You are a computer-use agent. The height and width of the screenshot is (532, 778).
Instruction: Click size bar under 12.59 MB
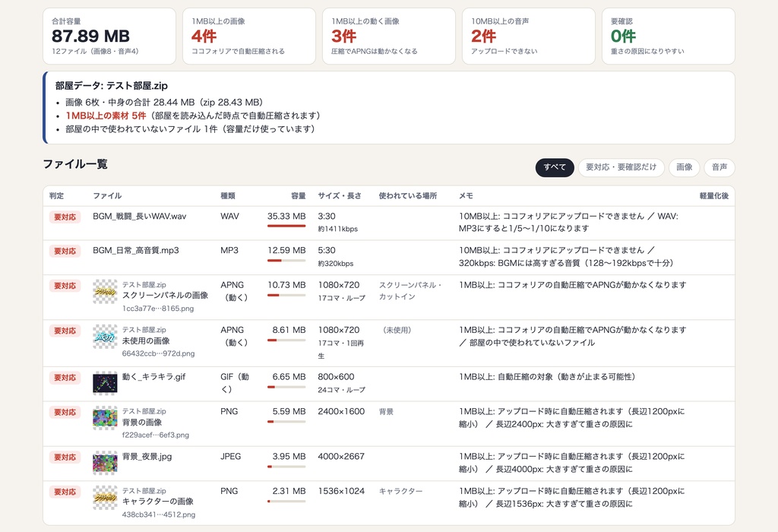286,260
